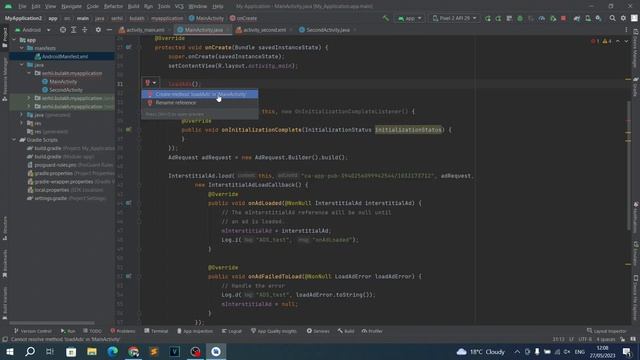The image size is (640, 360).
Task: Select SecondActivity in project tree
Action: tap(66, 90)
